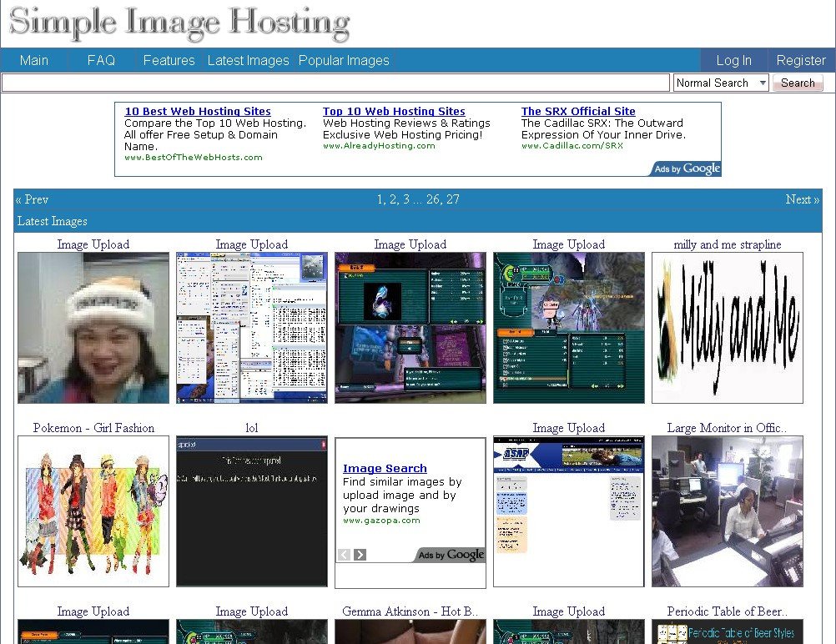
Task: Click the Register link
Action: coord(801,60)
